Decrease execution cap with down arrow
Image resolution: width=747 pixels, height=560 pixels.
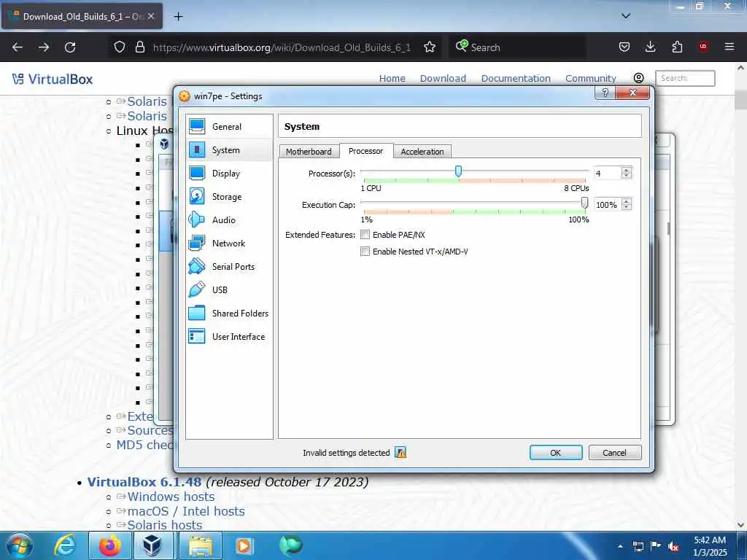pyautogui.click(x=627, y=207)
